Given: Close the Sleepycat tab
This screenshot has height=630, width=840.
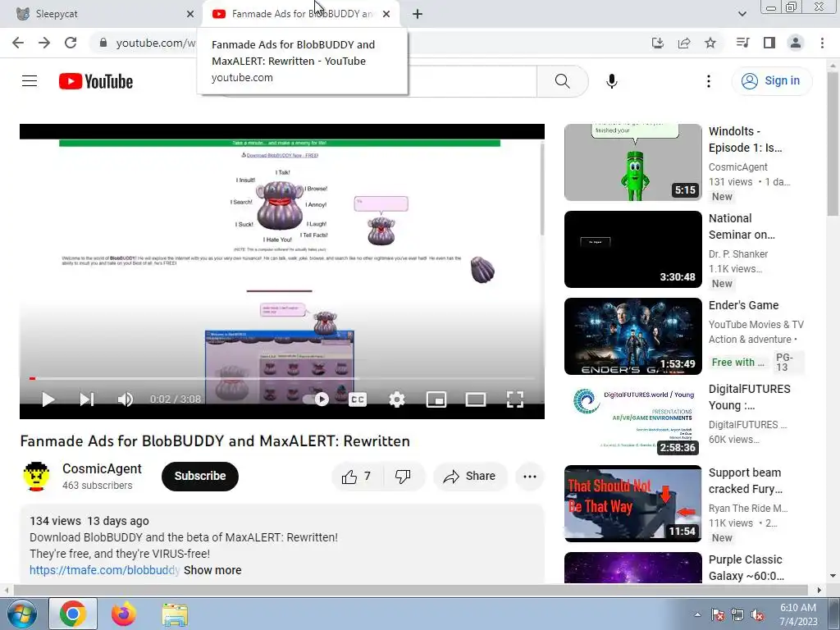Looking at the screenshot, I should click(x=190, y=14).
